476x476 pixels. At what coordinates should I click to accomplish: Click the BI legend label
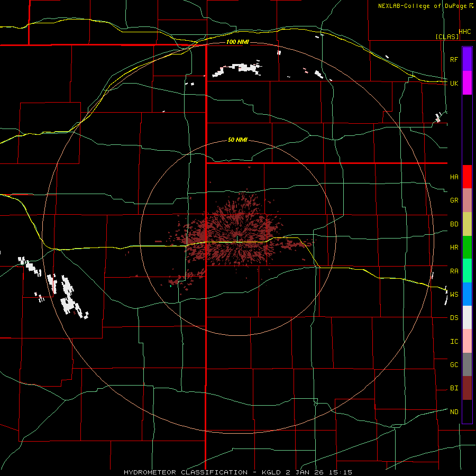tap(454, 388)
